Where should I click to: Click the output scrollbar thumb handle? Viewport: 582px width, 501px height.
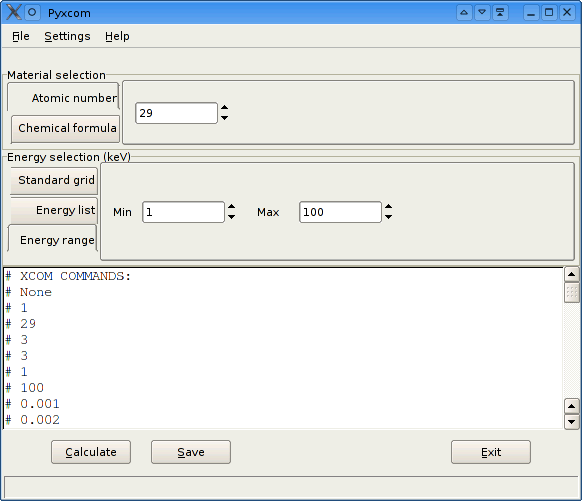[x=572, y=292]
